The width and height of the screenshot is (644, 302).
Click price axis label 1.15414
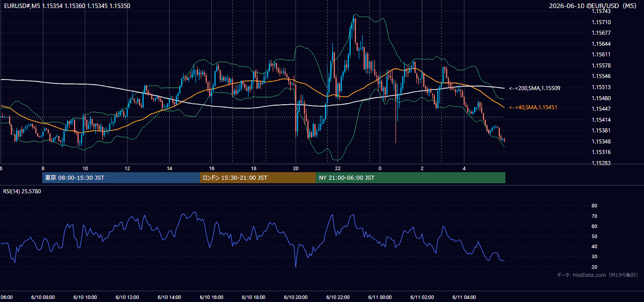click(x=601, y=120)
